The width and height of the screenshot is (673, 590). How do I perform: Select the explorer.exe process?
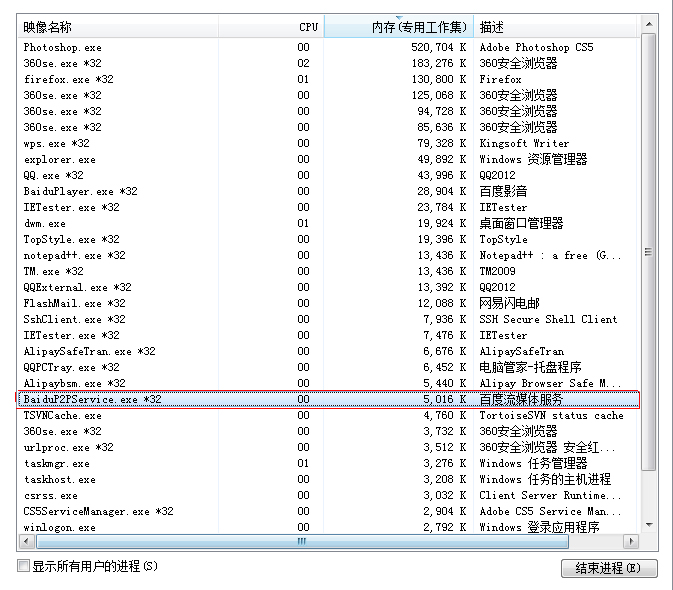coord(60,159)
